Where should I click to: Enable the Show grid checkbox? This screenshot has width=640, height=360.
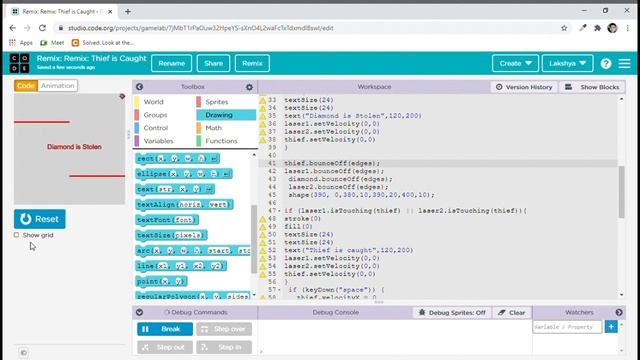coord(16,235)
